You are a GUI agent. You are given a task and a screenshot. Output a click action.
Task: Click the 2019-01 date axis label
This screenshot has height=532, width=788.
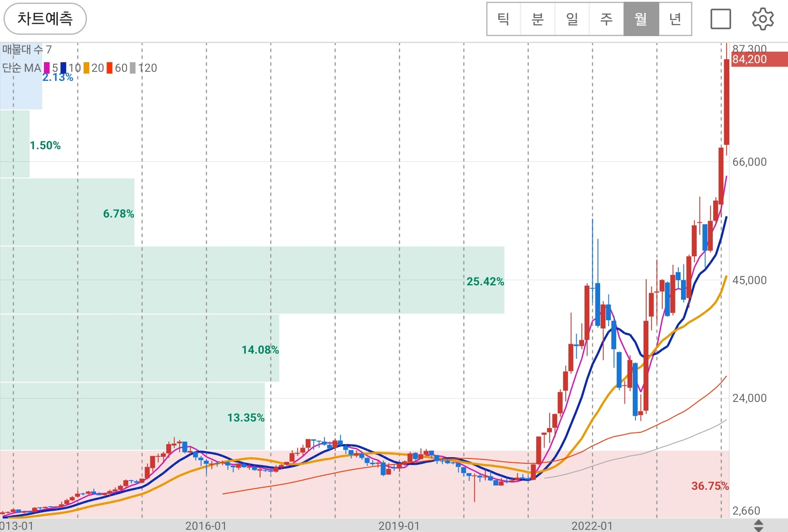pyautogui.click(x=399, y=525)
